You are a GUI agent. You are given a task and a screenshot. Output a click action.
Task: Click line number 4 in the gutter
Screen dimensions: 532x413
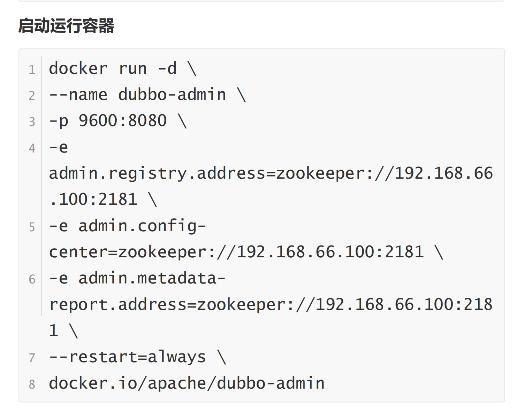pyautogui.click(x=32, y=148)
